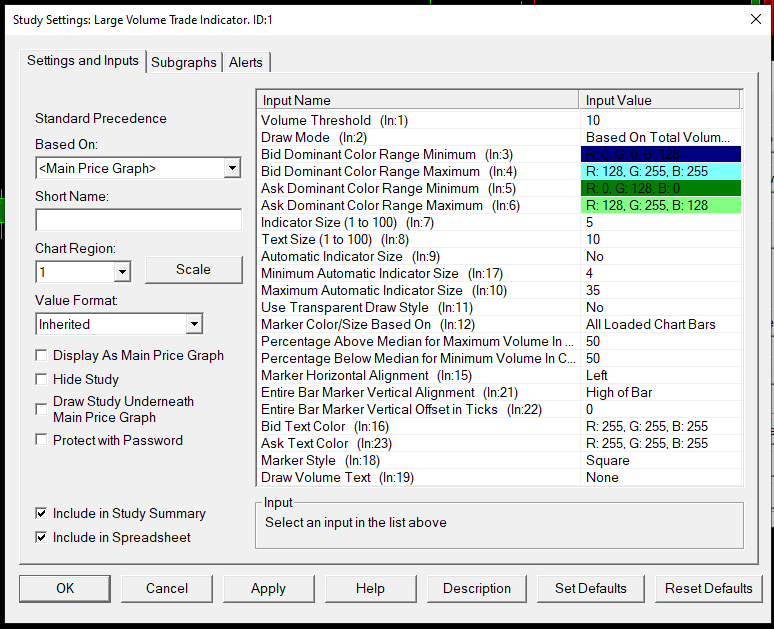This screenshot has height=629, width=774.
Task: Close the Study Settings dialog
Action: (x=754, y=18)
